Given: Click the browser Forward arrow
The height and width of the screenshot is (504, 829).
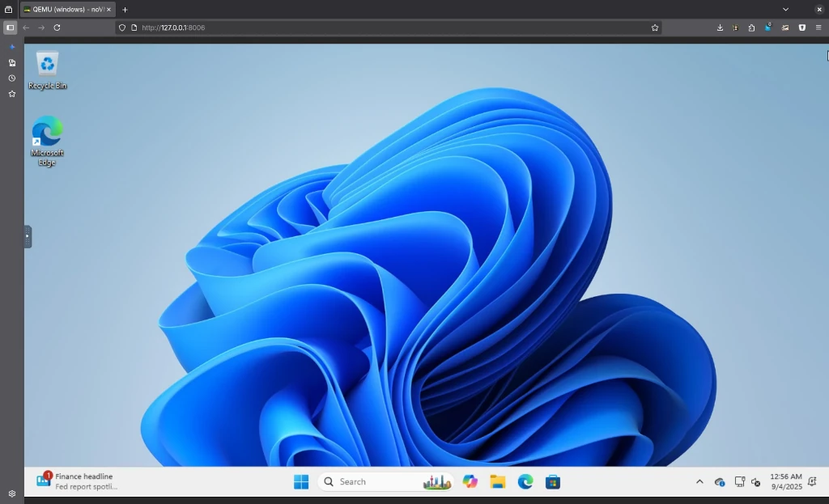Looking at the screenshot, I should pyautogui.click(x=41, y=28).
